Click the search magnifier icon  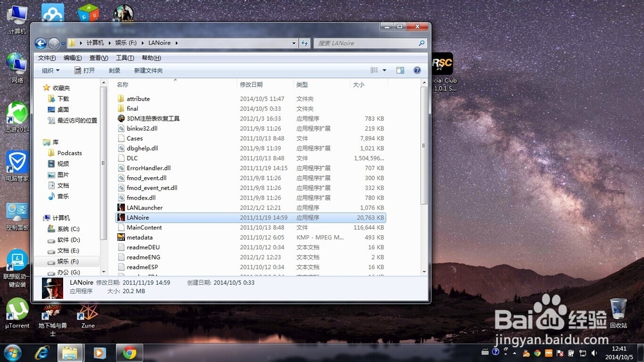pos(421,43)
